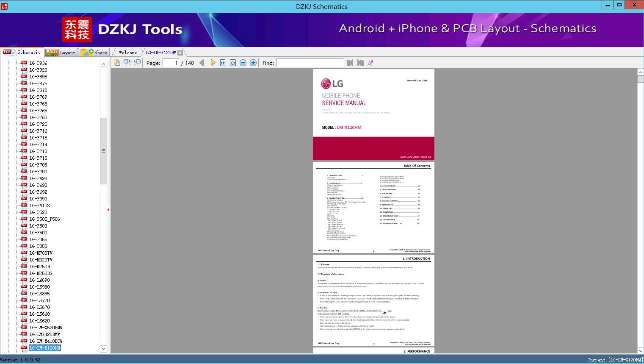Go to the next page arrow
644x364 pixels.
click(213, 63)
